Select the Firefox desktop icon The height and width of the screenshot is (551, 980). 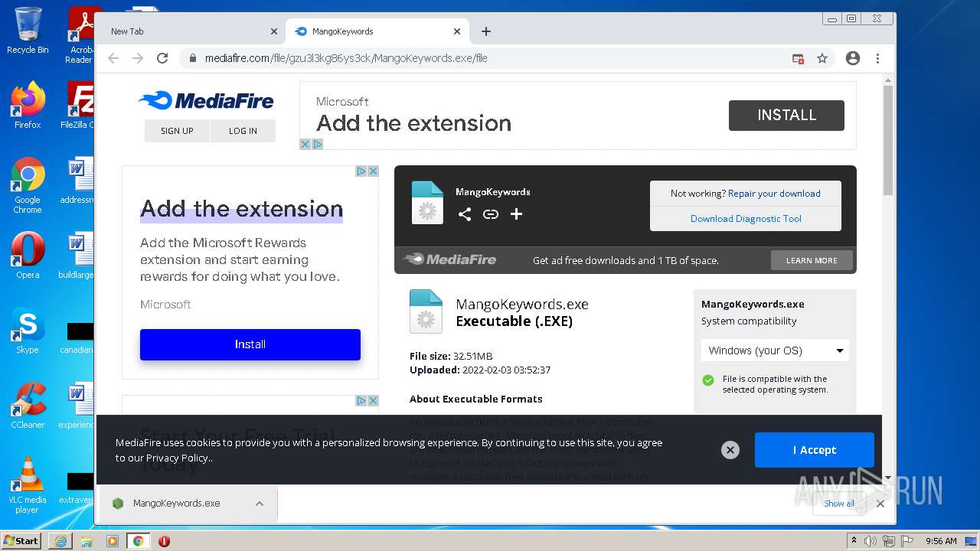[x=28, y=106]
